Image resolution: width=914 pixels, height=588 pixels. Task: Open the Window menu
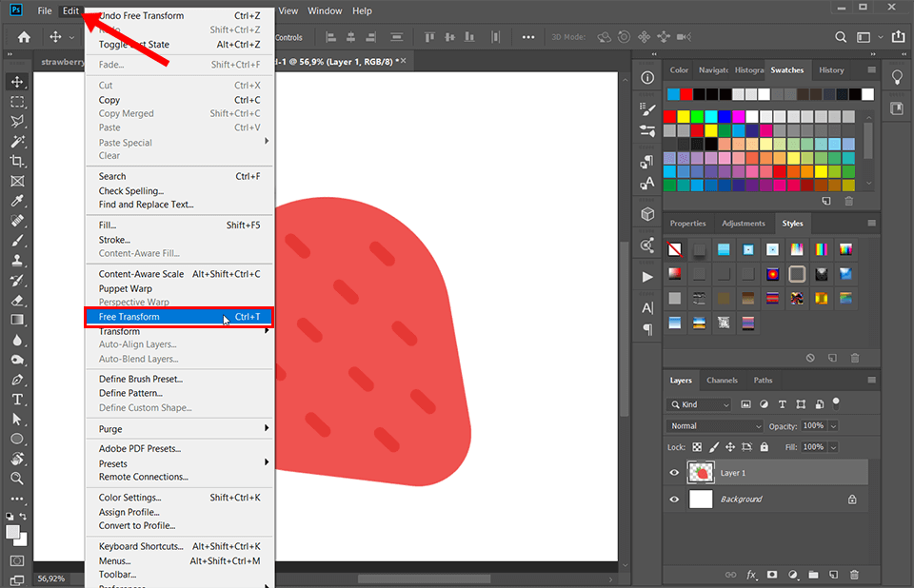pyautogui.click(x=325, y=10)
